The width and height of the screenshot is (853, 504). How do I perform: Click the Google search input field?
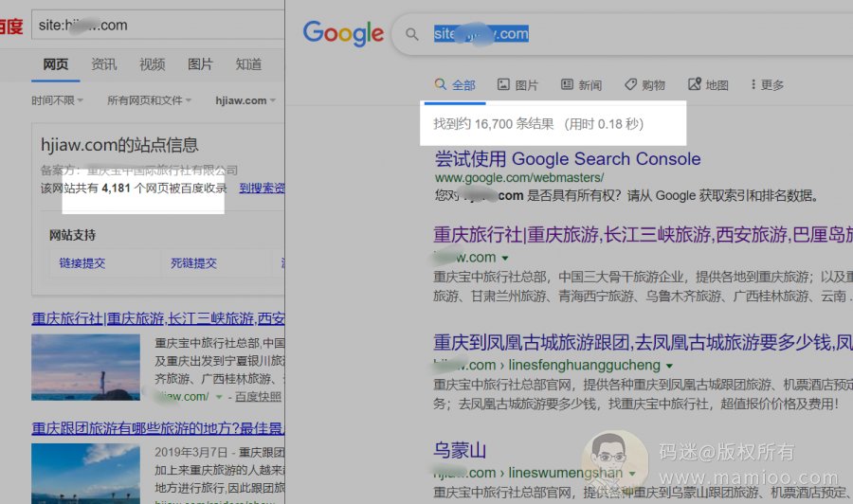tap(622, 34)
